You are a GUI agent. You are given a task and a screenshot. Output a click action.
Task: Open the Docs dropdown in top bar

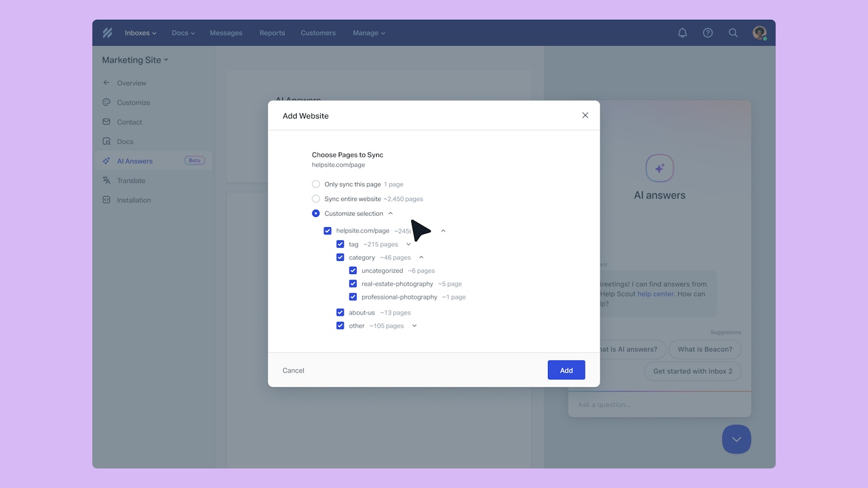(x=183, y=33)
